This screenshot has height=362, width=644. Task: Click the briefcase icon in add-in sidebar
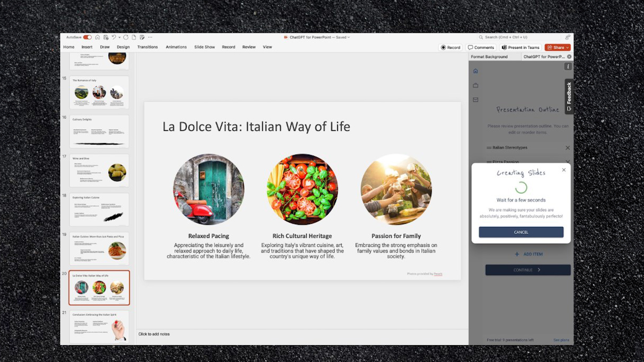tap(476, 85)
